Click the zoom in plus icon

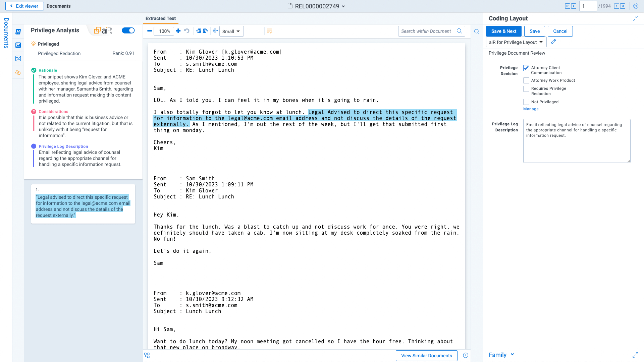coord(178,31)
